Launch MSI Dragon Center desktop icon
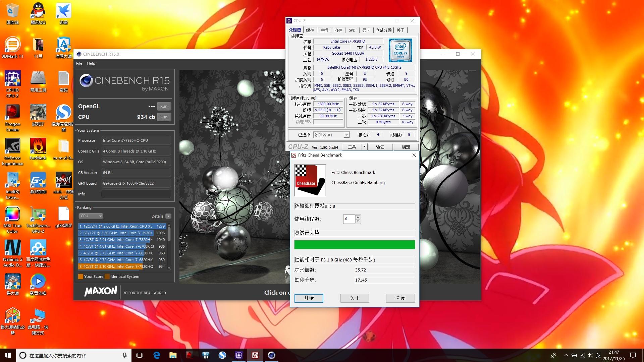644x362 pixels. [12, 118]
